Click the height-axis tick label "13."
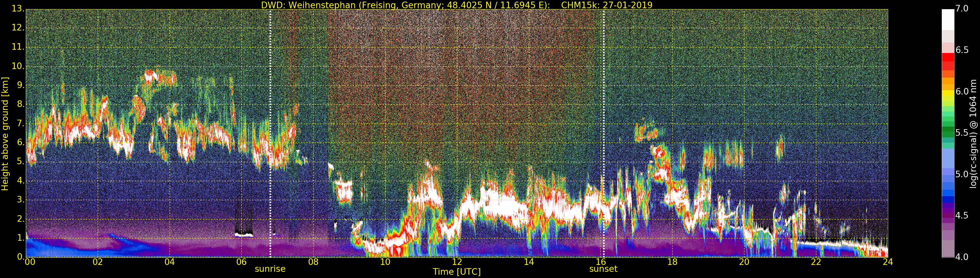 click(x=18, y=9)
